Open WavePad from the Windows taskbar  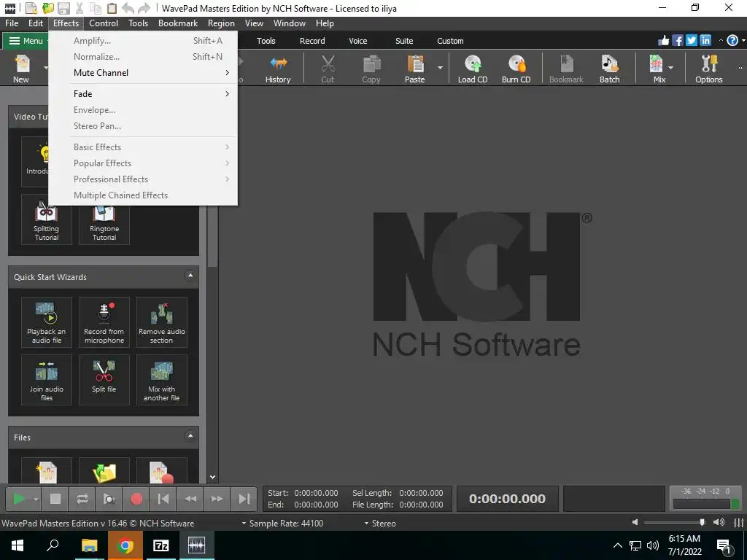196,545
